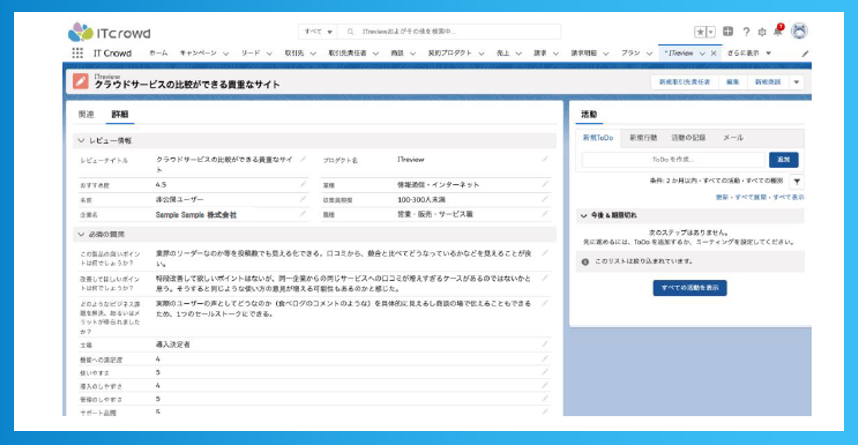Open the activity filter funnel icon
Screen dimensions: 858x445
797,181
